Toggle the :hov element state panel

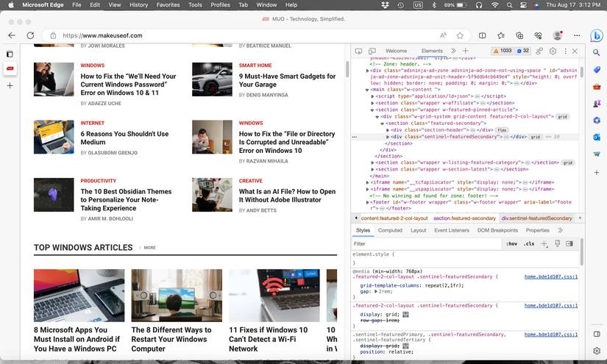512,243
